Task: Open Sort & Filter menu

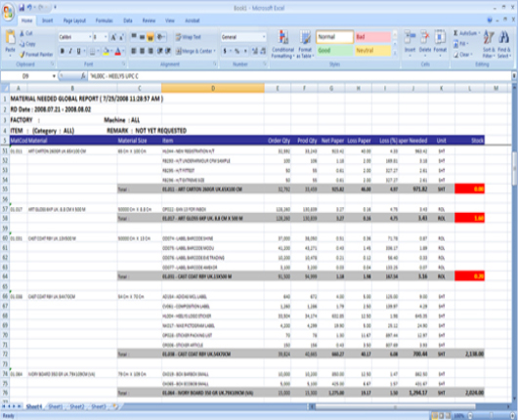Action: coord(489,44)
